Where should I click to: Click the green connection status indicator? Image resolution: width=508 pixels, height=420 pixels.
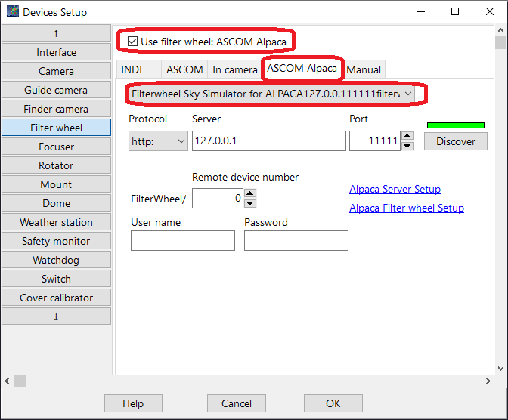tap(455, 125)
